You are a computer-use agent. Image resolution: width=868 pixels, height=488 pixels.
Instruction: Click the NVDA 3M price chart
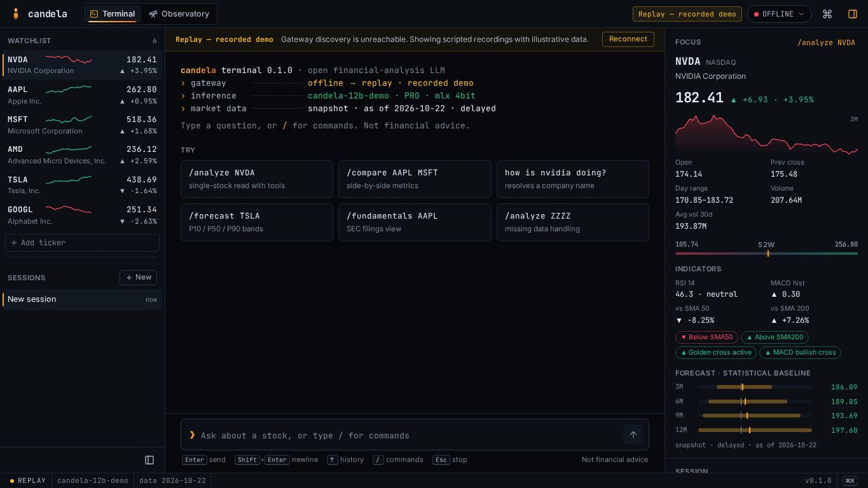click(766, 133)
